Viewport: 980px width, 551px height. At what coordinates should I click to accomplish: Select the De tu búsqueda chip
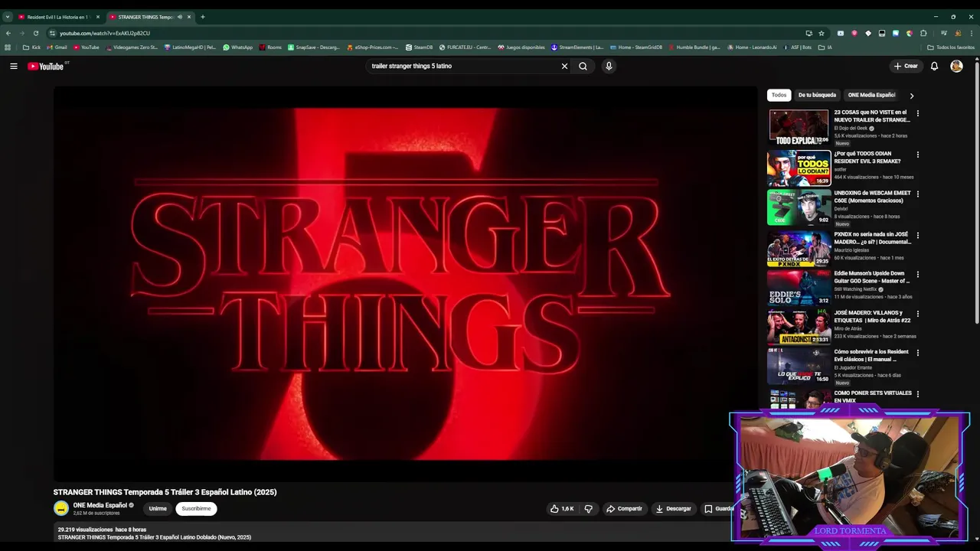pos(817,95)
